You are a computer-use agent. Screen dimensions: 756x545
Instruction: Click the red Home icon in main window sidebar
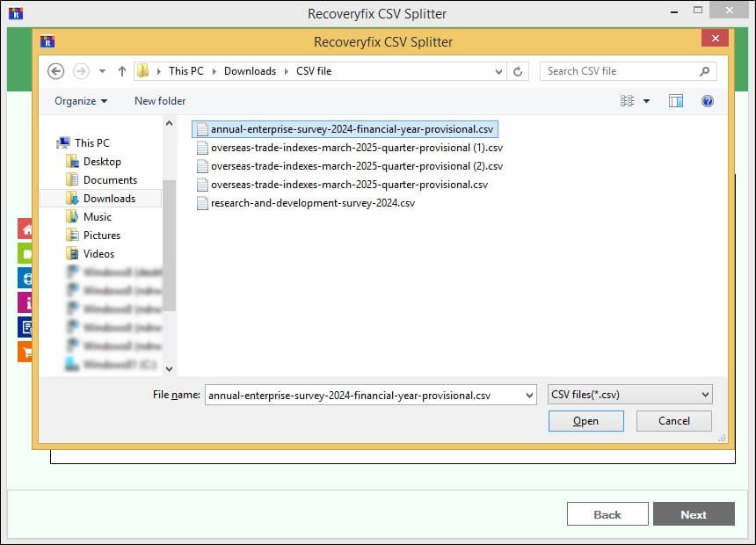[x=25, y=229]
